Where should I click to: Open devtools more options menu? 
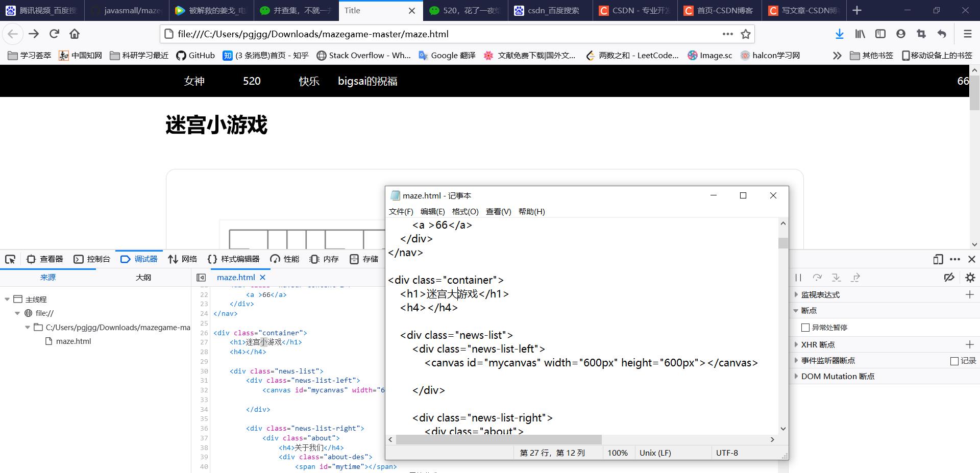coord(955,259)
